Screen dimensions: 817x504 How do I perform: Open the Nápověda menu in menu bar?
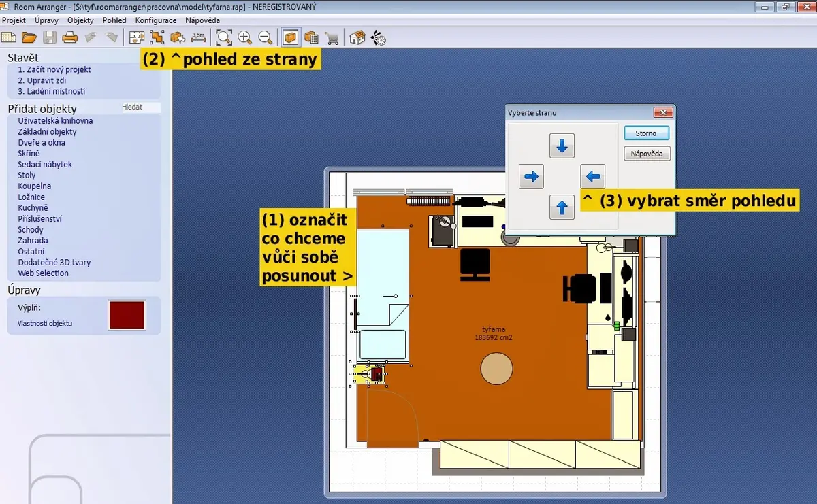point(202,20)
